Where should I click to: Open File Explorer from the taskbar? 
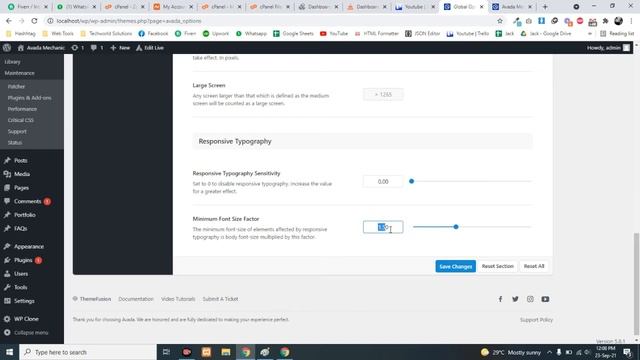click(x=226, y=352)
